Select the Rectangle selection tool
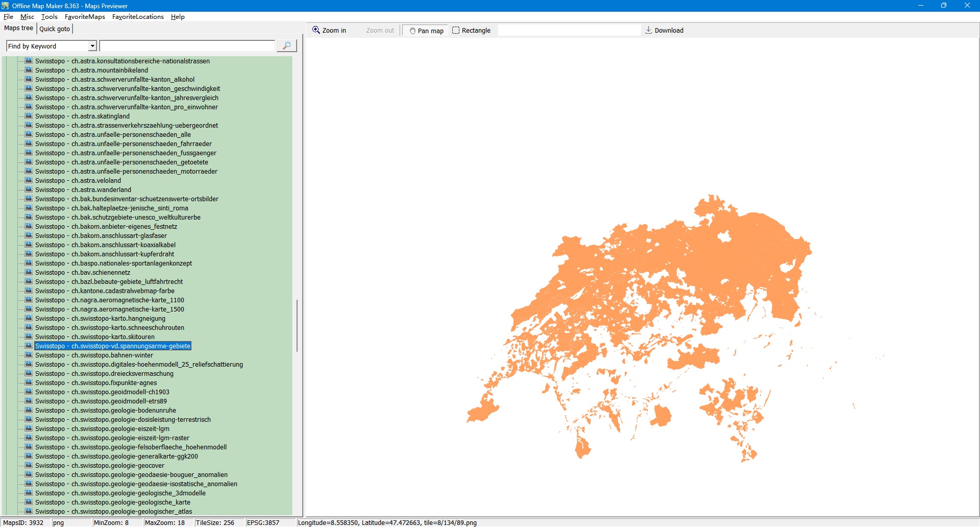The width and height of the screenshot is (980, 527). [471, 31]
